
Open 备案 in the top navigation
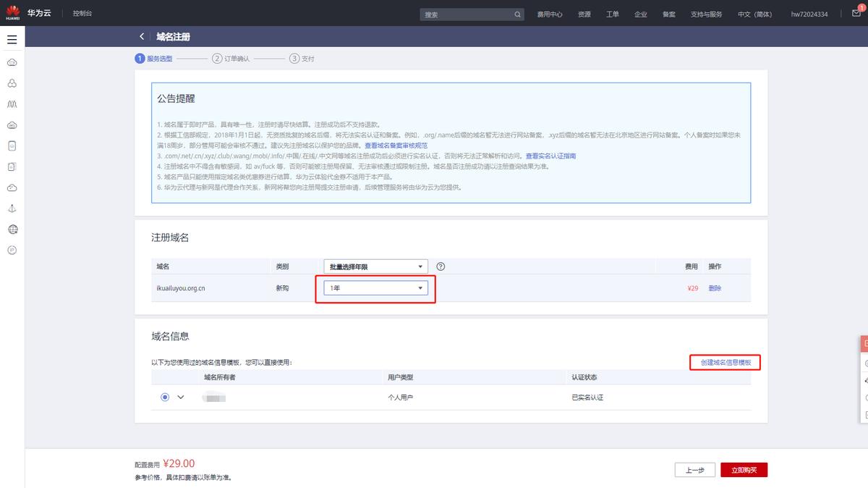(x=668, y=14)
